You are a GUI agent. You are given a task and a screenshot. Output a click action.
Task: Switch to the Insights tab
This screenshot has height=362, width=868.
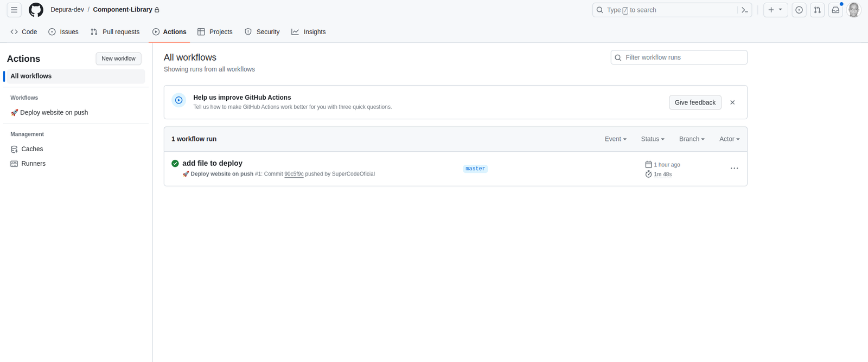[309, 32]
